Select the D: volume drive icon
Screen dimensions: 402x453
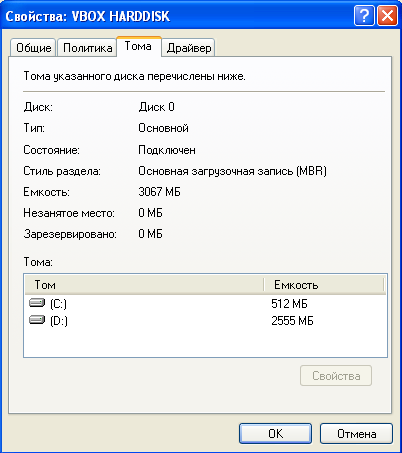tap(37, 320)
